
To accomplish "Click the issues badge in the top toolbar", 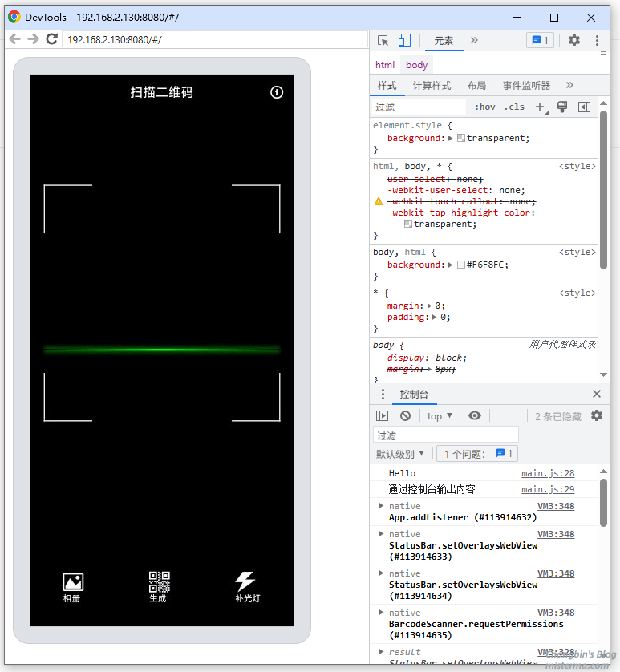I will (x=540, y=40).
